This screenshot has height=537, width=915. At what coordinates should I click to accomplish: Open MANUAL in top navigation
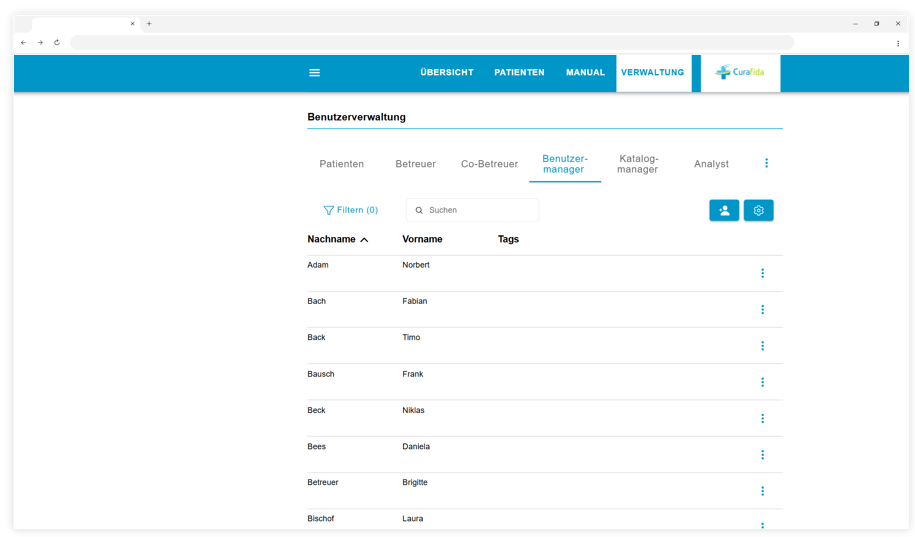click(x=585, y=72)
